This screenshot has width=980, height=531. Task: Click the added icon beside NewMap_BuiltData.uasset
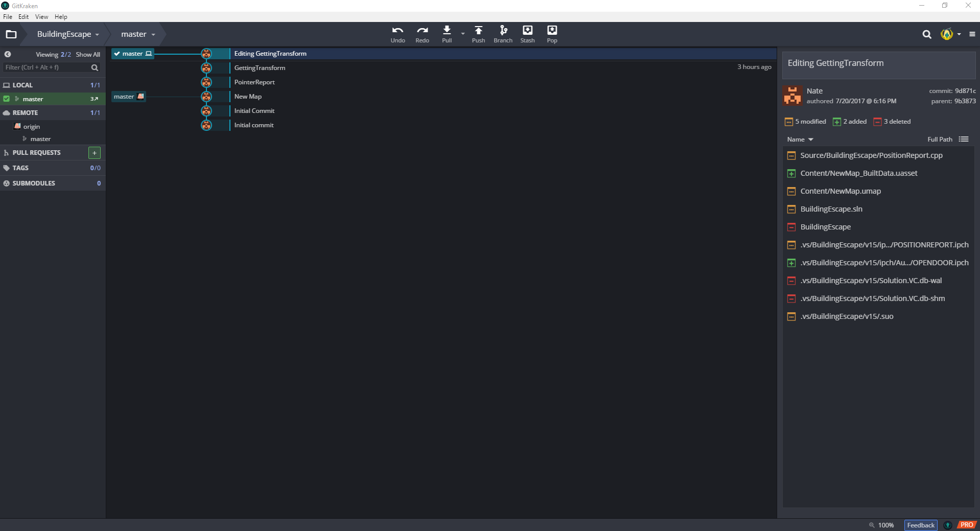(791, 173)
